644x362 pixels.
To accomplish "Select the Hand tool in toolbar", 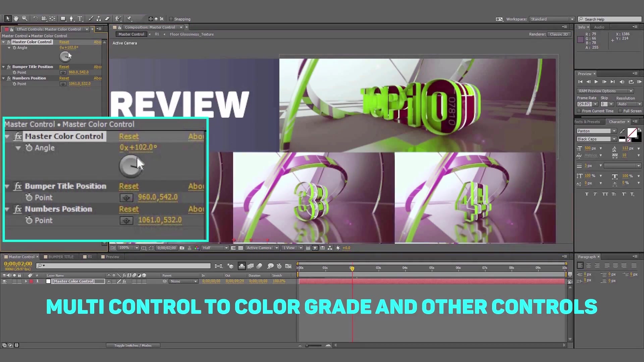I will tap(15, 18).
